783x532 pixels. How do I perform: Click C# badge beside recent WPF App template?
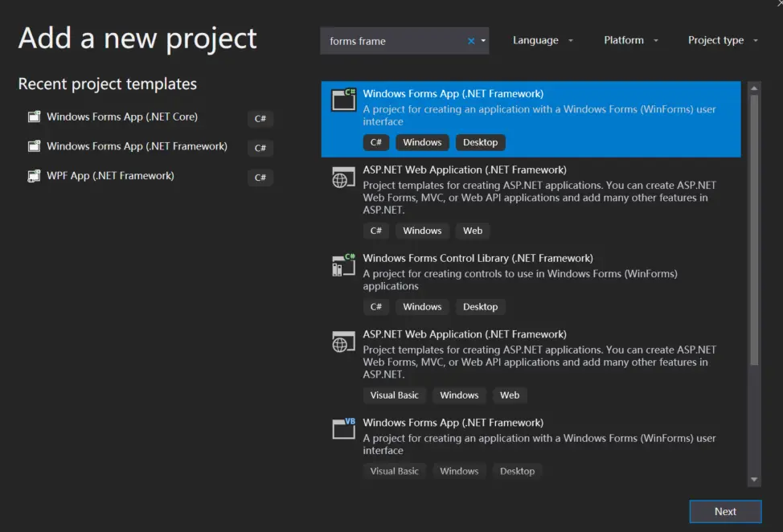(x=260, y=178)
